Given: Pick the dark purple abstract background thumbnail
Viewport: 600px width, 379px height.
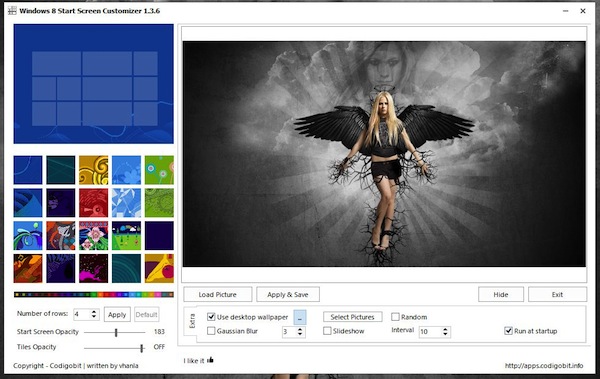Looking at the screenshot, I should [61, 203].
